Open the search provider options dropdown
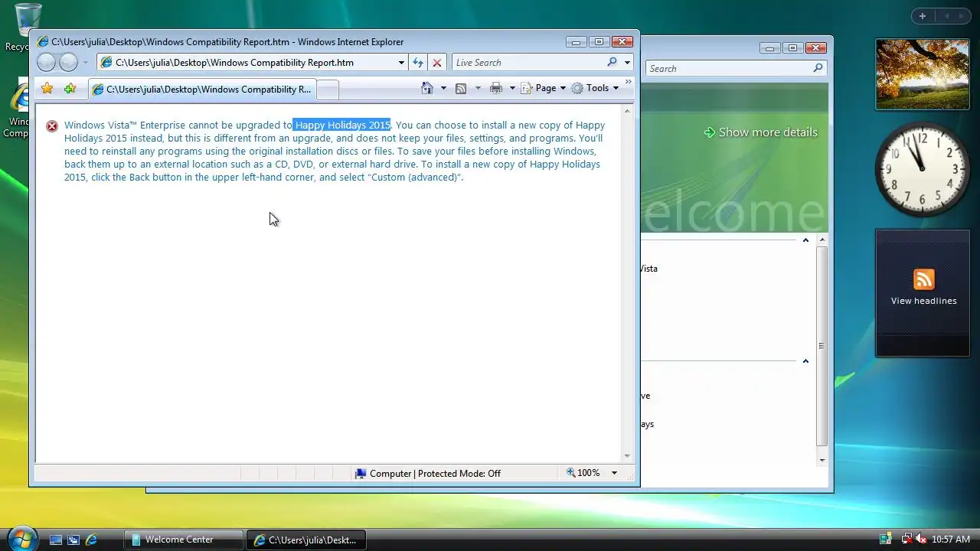The height and width of the screenshot is (551, 980). [627, 63]
